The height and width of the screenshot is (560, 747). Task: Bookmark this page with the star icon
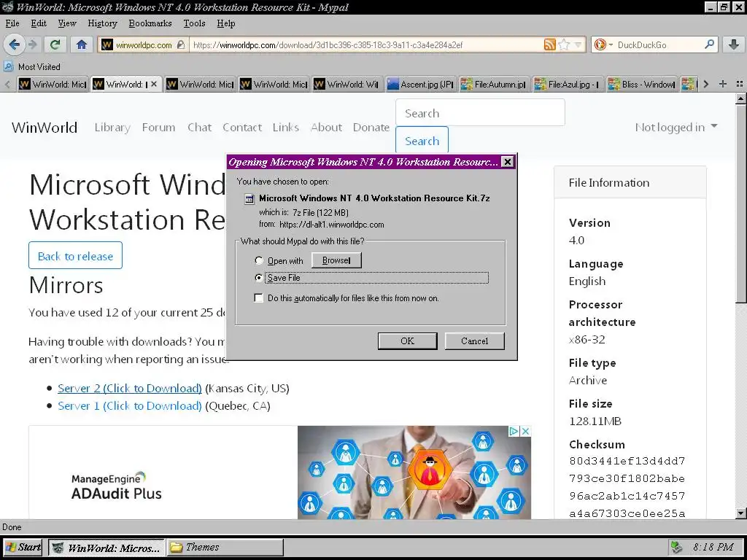coord(564,44)
